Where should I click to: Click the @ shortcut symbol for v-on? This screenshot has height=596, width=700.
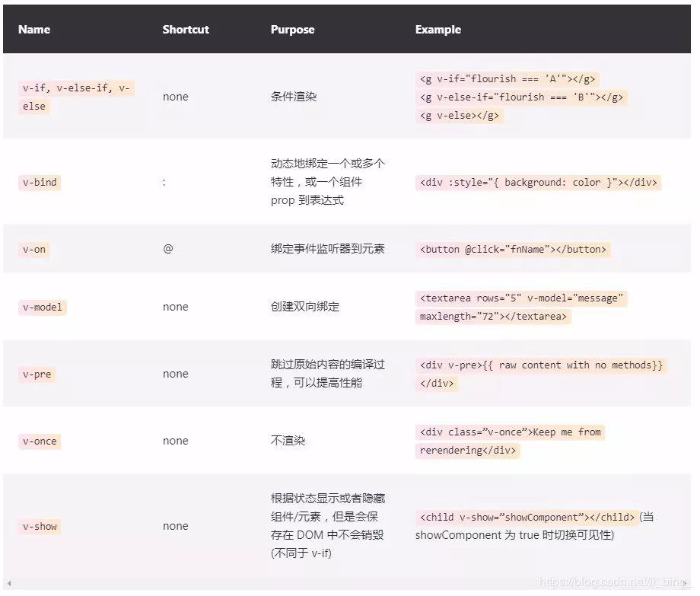[167, 249]
